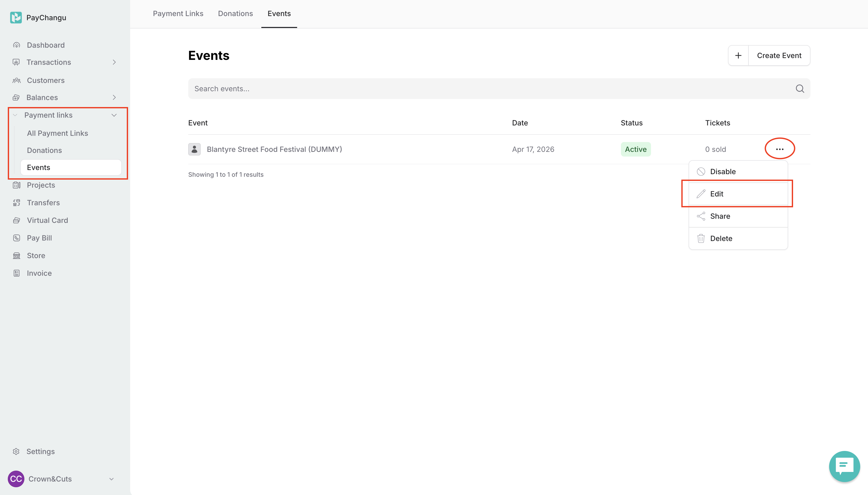Open the live chat bubble icon
The image size is (868, 495).
point(844,466)
